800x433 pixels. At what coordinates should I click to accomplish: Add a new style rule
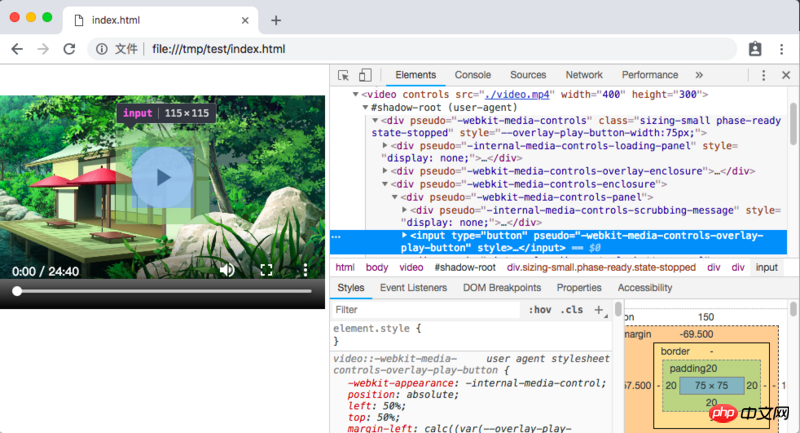[x=598, y=310]
